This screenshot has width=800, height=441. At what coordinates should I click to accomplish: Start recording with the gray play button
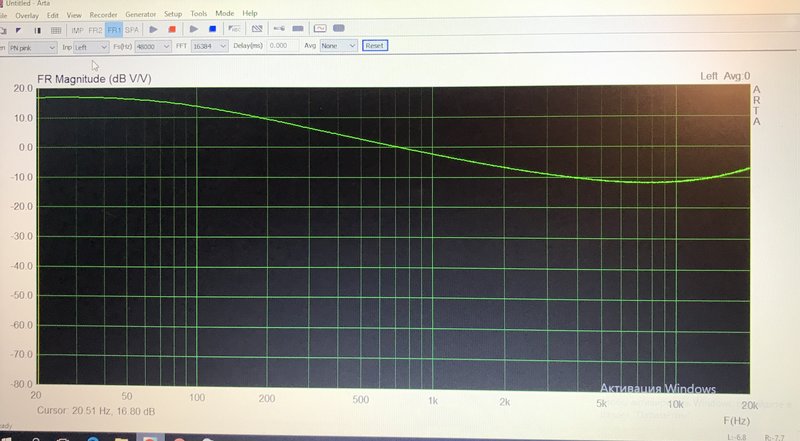pyautogui.click(x=153, y=29)
